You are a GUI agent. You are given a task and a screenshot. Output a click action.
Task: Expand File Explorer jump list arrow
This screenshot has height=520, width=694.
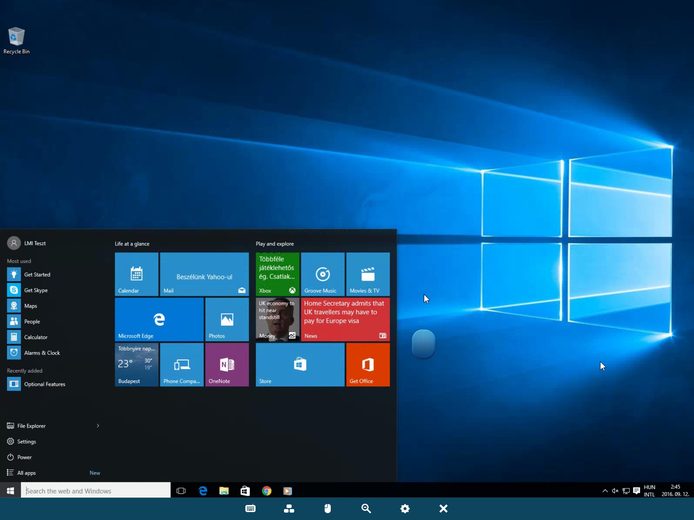coord(98,426)
